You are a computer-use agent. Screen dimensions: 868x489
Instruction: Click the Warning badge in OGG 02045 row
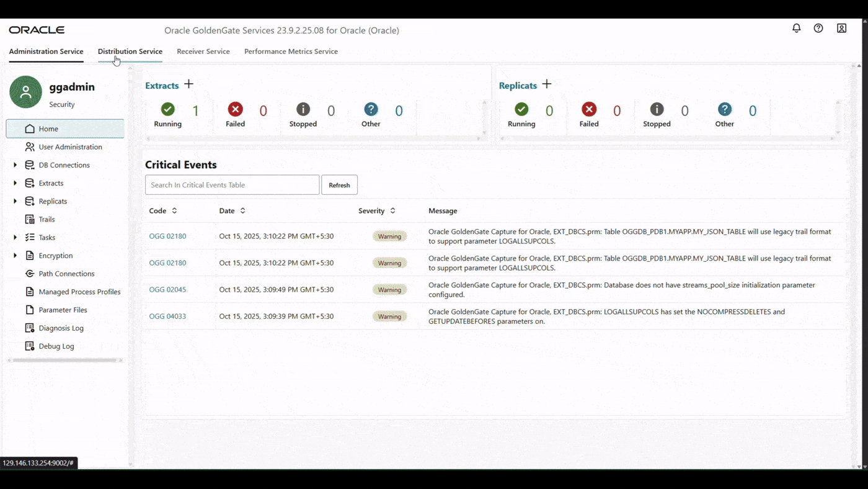389,289
